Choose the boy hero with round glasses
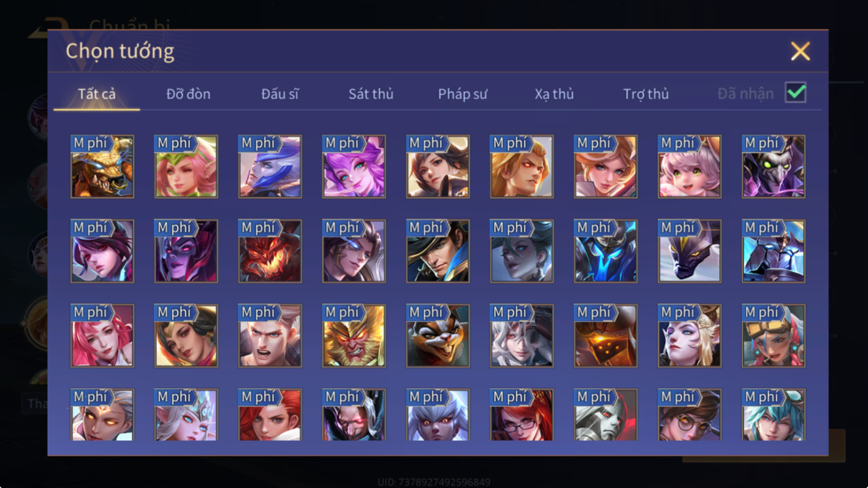 point(689,415)
